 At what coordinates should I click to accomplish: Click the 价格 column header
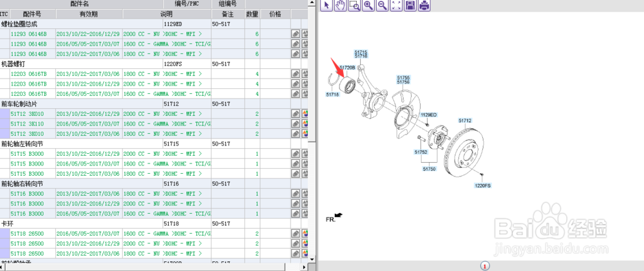(x=275, y=14)
